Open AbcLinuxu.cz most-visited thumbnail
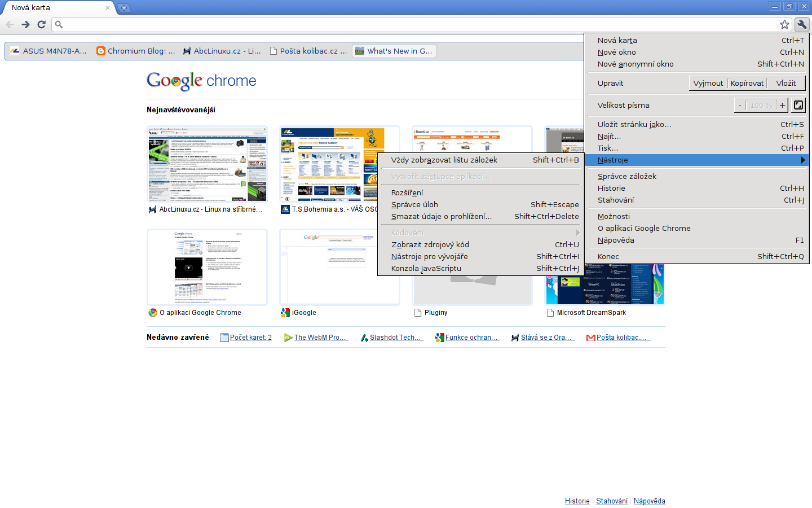 pyautogui.click(x=207, y=164)
